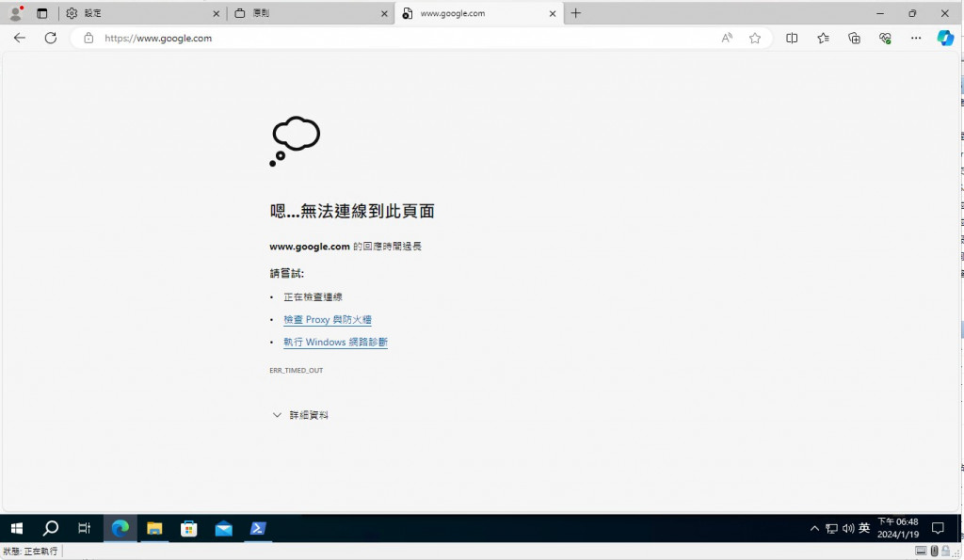Open the Windows Start menu
Viewport: 964px width, 560px height.
tap(17, 528)
